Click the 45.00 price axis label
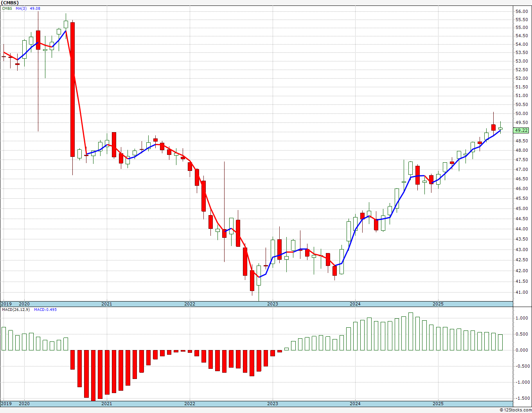Viewport: 532px width, 413px height. 521,208
